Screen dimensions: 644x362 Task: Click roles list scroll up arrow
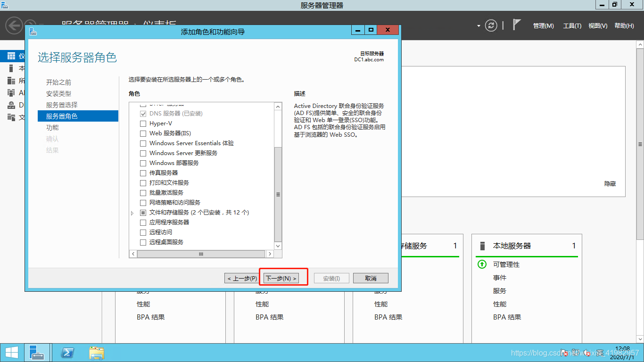click(x=278, y=107)
